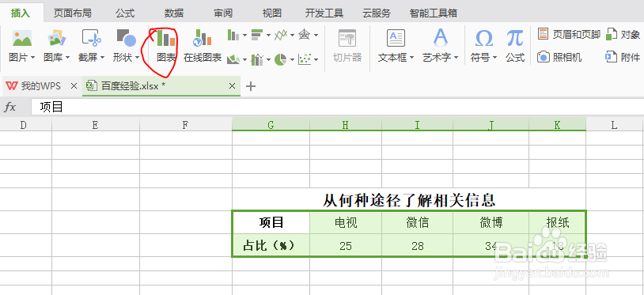Image resolution: width=644 pixels, height=295 pixels.
Task: Add a new document tab with plus
Action: (250, 86)
